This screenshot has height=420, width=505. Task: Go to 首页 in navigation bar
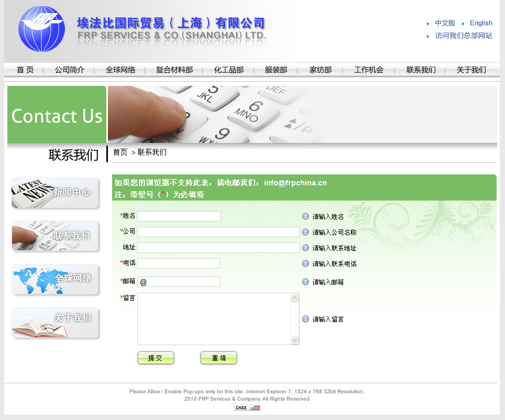25,70
